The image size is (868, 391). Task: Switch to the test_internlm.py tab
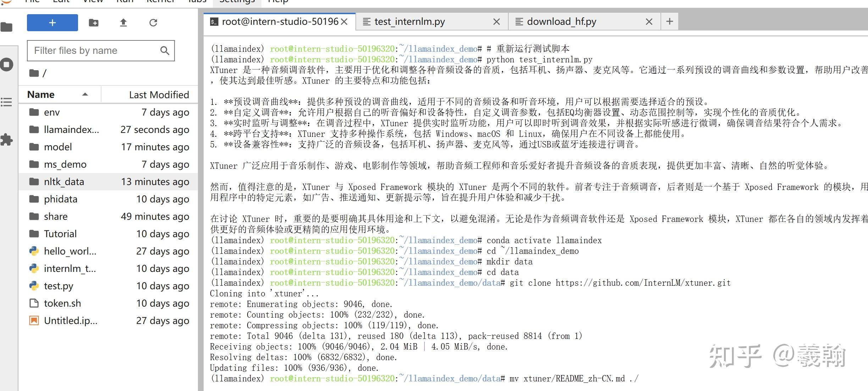410,21
